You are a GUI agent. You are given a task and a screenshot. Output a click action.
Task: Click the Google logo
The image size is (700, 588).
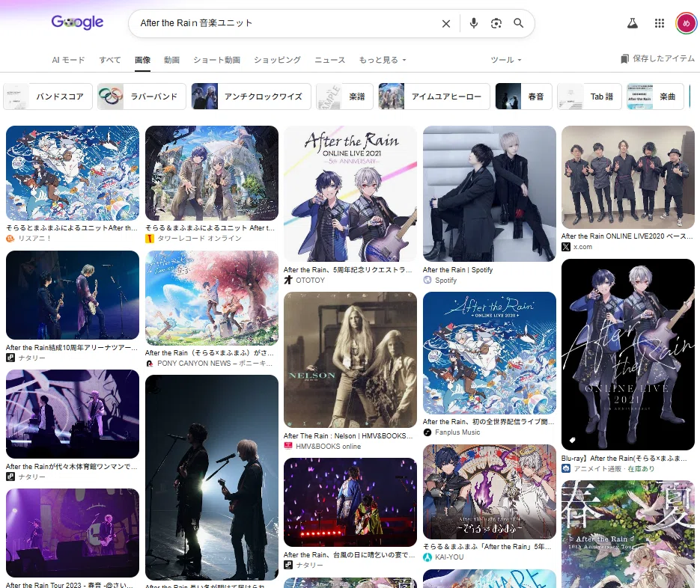pyautogui.click(x=77, y=22)
